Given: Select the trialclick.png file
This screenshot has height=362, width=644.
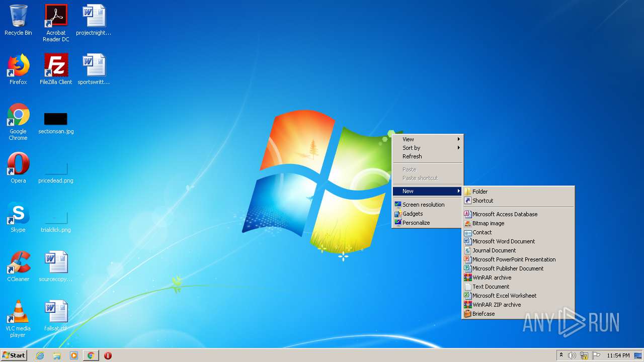Looking at the screenshot, I should pos(56,222).
